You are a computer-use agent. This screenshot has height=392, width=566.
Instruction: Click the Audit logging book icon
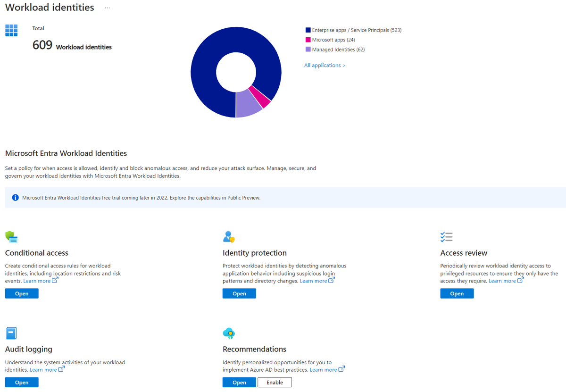pos(11,333)
